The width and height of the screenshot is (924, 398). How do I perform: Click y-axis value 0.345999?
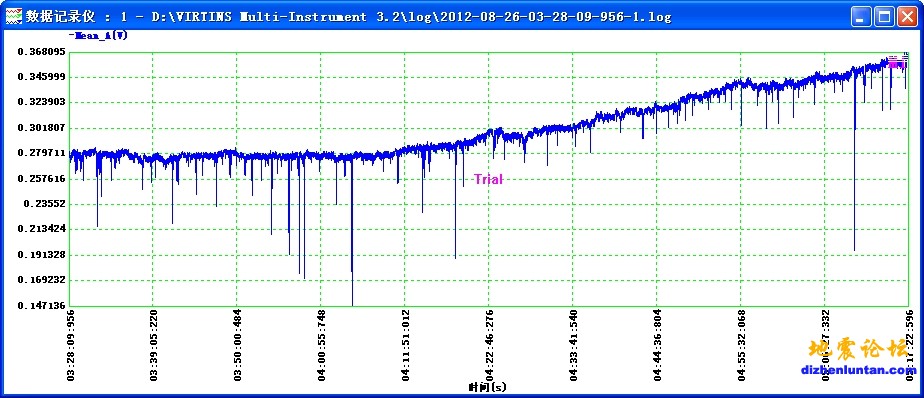[41, 77]
